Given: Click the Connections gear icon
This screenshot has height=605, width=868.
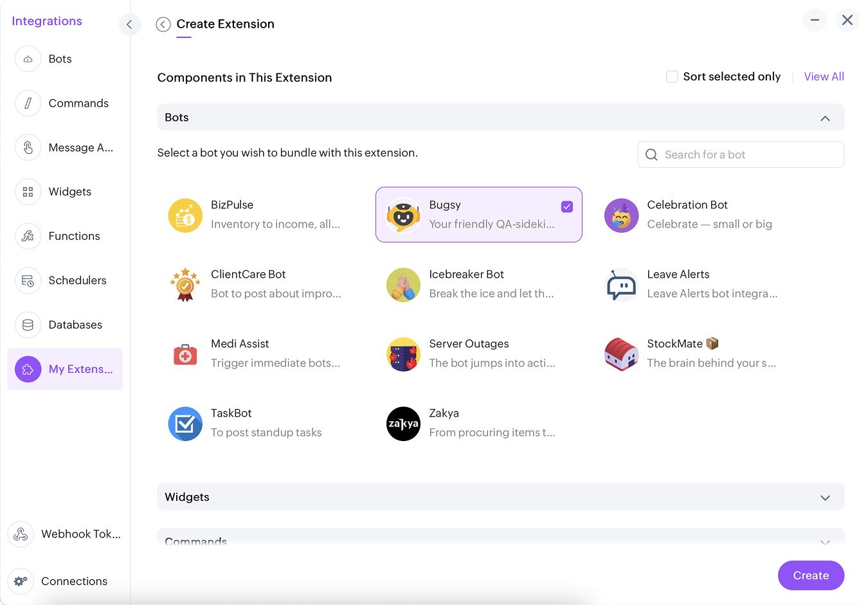Looking at the screenshot, I should click(x=21, y=581).
